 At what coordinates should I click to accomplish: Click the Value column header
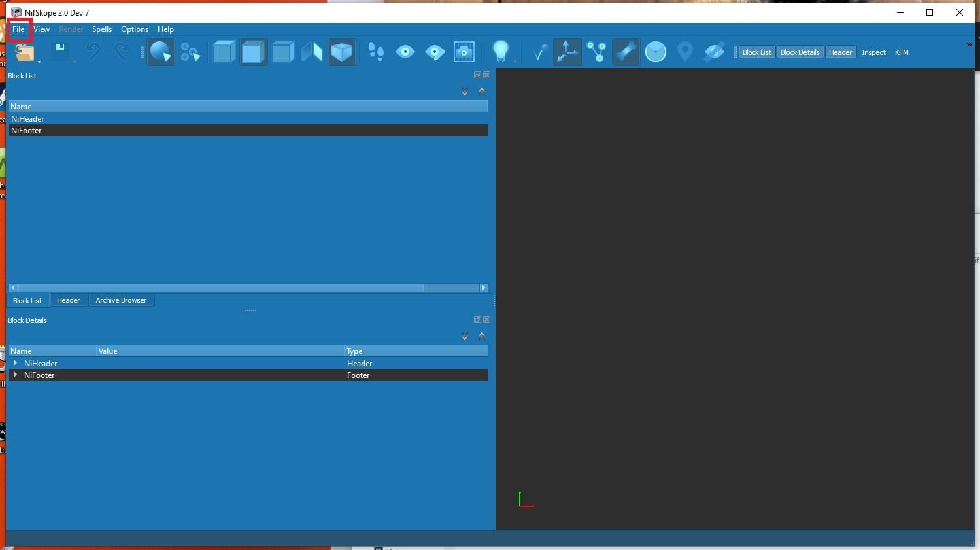220,351
